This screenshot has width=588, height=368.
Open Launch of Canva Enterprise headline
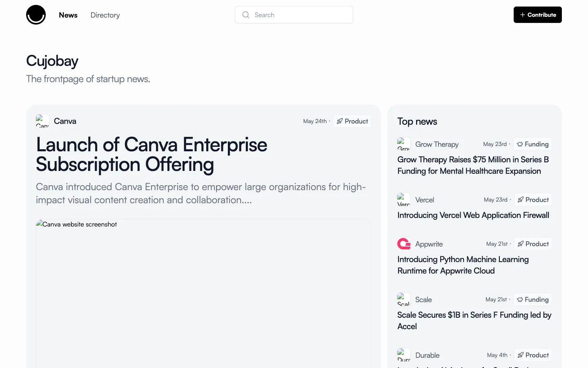tap(151, 155)
